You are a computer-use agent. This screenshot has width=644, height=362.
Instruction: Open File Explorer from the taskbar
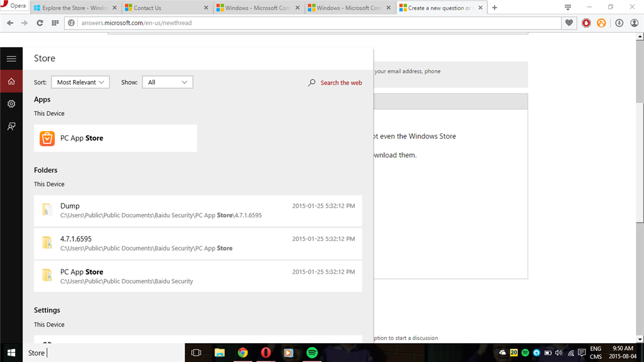[x=219, y=353]
